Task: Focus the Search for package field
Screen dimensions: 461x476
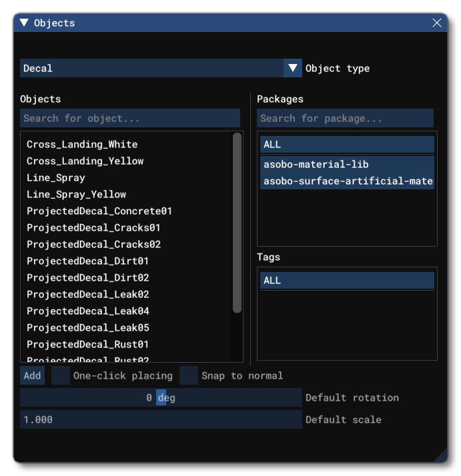Action: point(345,119)
